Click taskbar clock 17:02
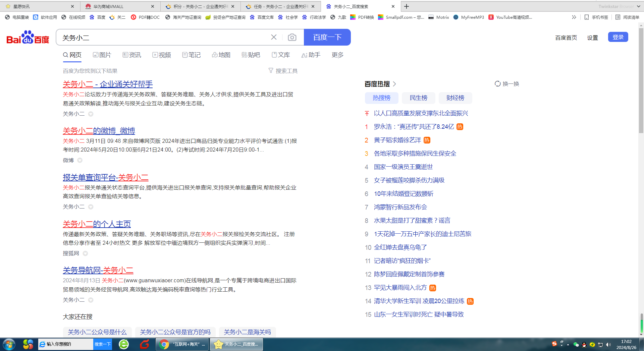644x351 pixels. pyautogui.click(x=626, y=342)
